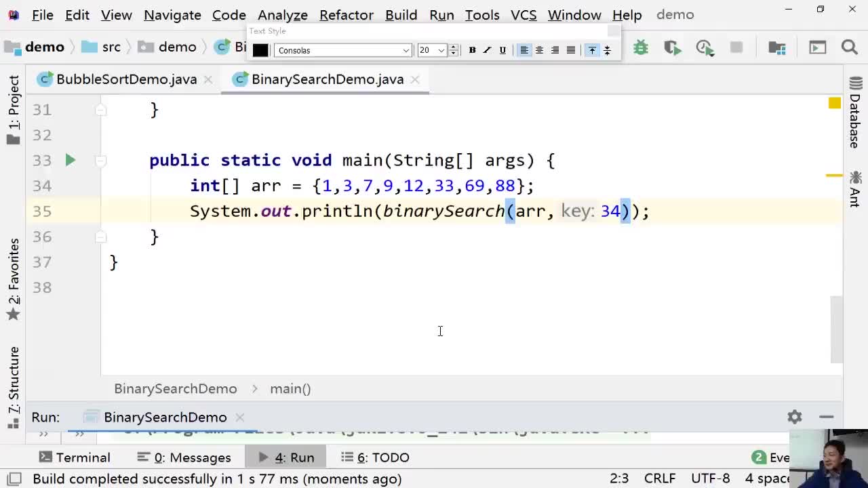Close the BubbleSortDemo.java tab

click(x=208, y=79)
